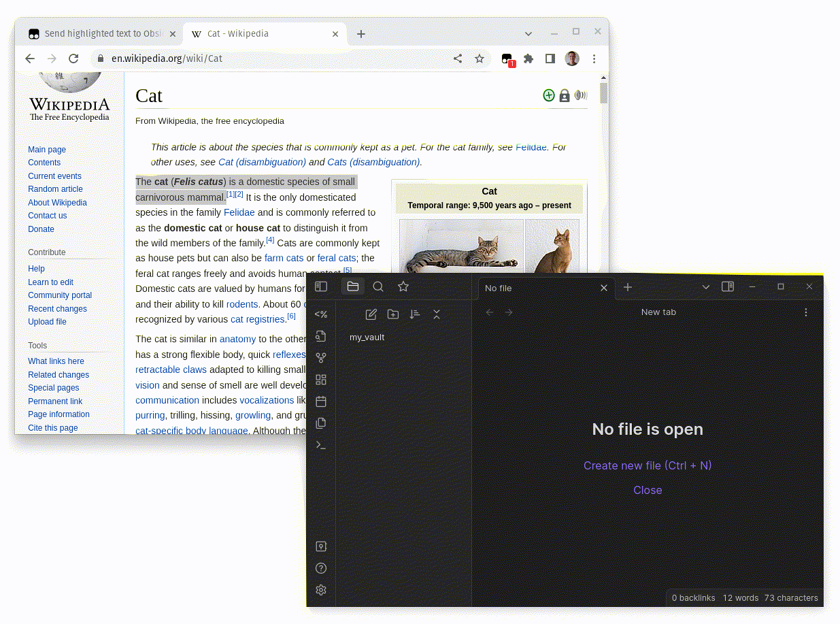Viewport: 840px width, 624px height.
Task: Add a new tab in Obsidian
Action: tap(628, 287)
